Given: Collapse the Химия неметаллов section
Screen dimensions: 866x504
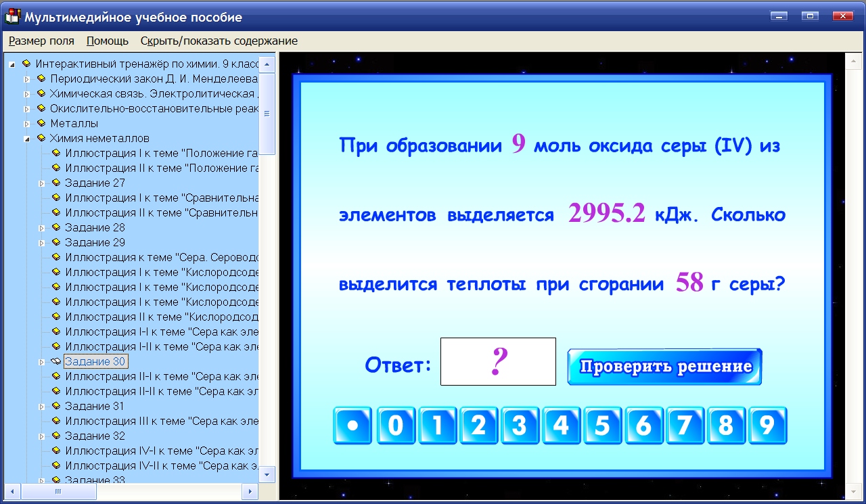Looking at the screenshot, I should (28, 138).
